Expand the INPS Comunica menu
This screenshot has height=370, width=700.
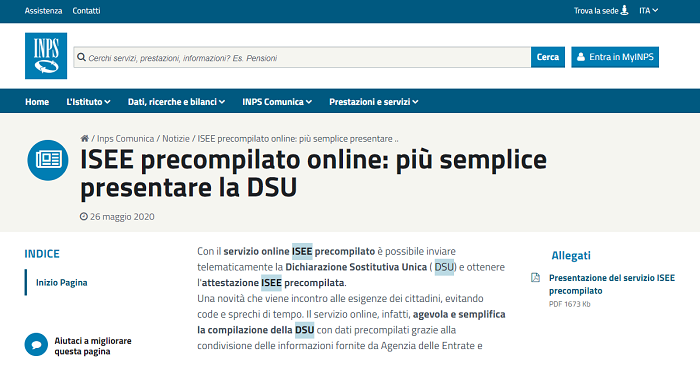coord(277,102)
